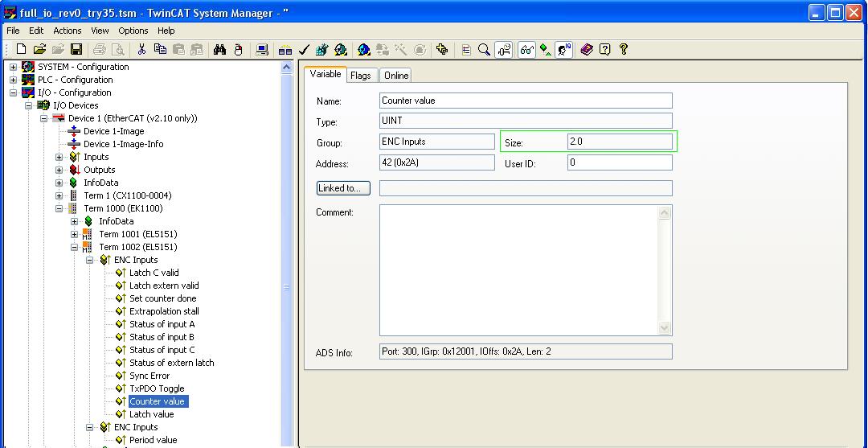Click the Set/Reset Run Mode icon
The width and height of the screenshot is (868, 448).
point(341,49)
